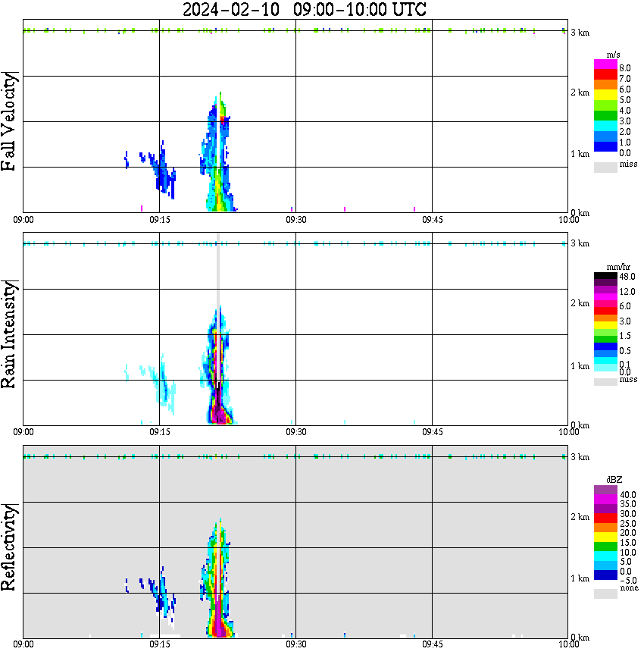Viewport: 644px width, 658px height.
Task: Click the "8.0" value in m/s legend
Action: [x=625, y=68]
